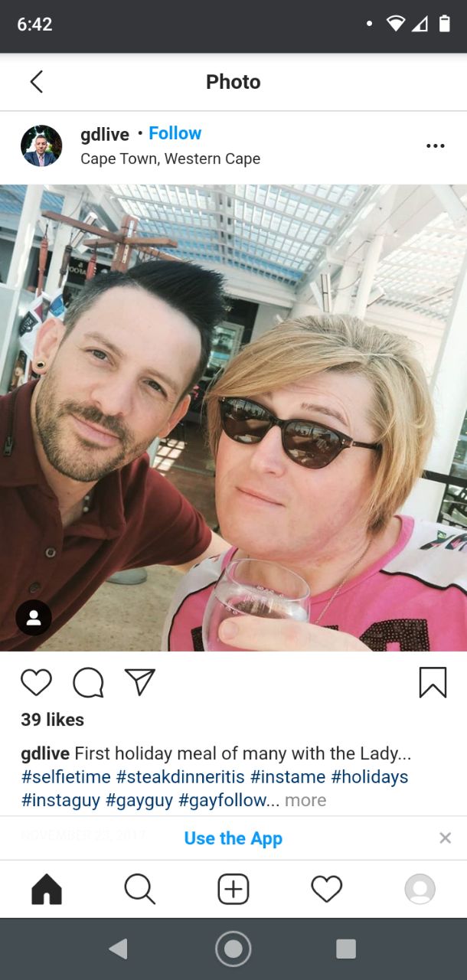Open Search tab in bottom bar
This screenshot has width=467, height=980.
click(x=140, y=889)
